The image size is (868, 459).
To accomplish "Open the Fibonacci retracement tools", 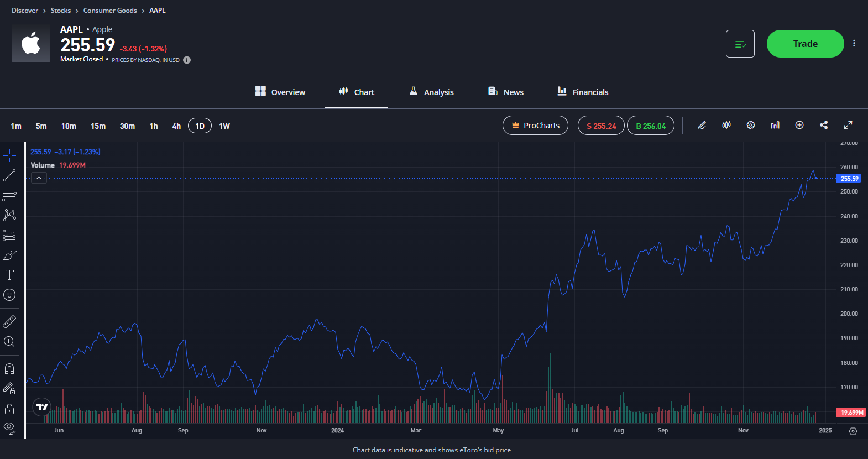I will pyautogui.click(x=9, y=195).
